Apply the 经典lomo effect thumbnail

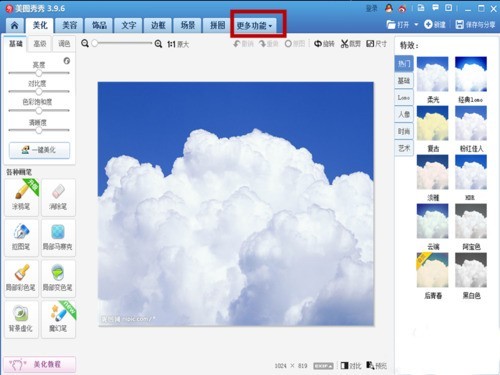tap(471, 74)
